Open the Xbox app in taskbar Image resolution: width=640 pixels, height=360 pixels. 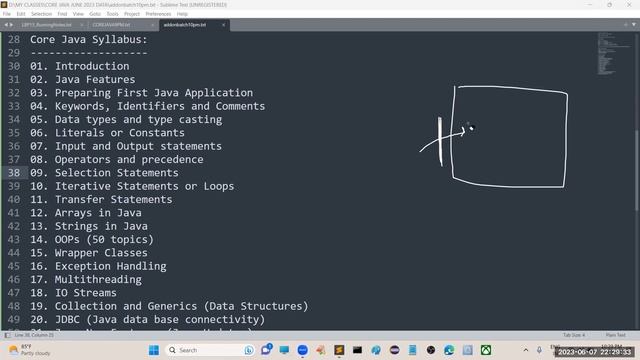point(486,350)
